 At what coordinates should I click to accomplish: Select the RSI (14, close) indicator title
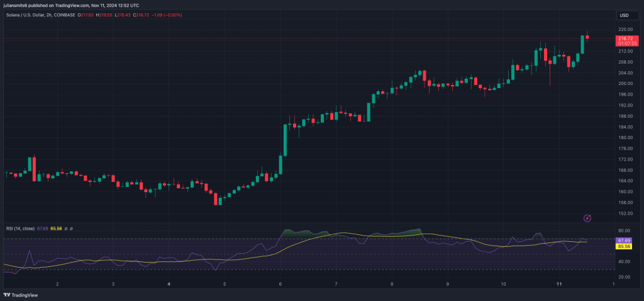(x=20, y=229)
